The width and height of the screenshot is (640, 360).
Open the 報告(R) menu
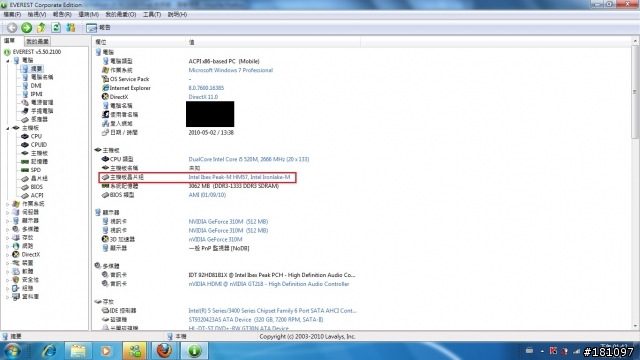click(x=62, y=14)
